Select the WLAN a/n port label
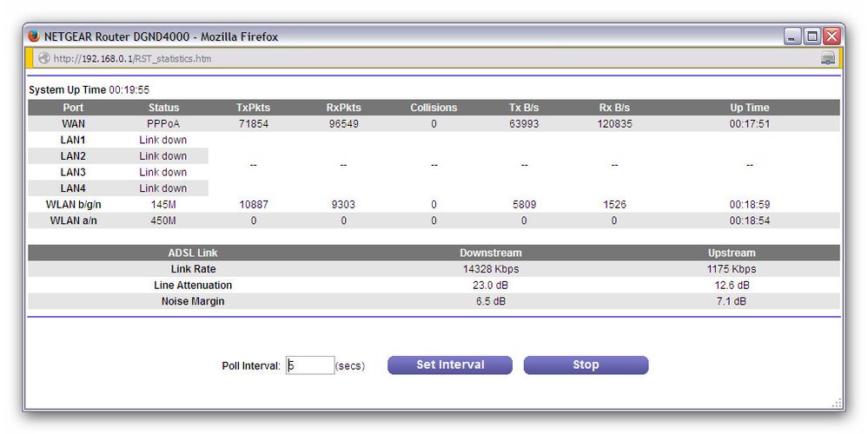This screenshot has width=868, height=434. coord(73,220)
